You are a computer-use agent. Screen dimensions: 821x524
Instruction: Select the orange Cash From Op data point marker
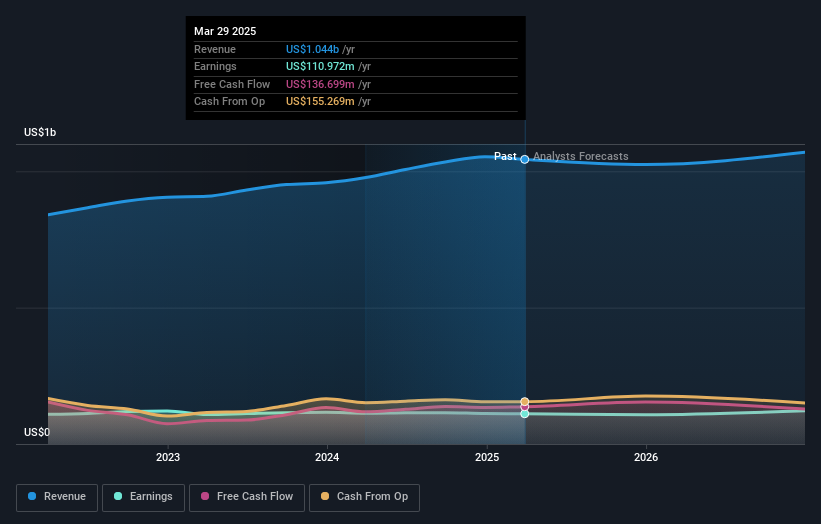(x=525, y=402)
